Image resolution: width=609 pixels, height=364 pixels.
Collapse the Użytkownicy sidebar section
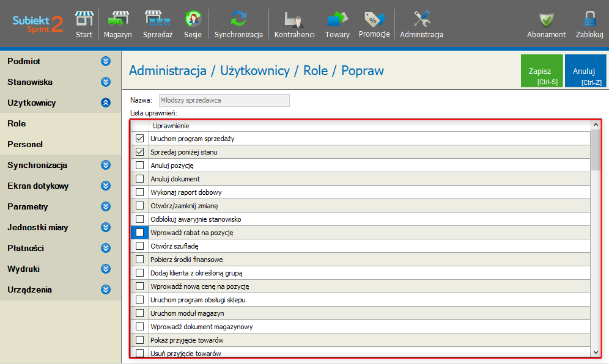coord(106,103)
